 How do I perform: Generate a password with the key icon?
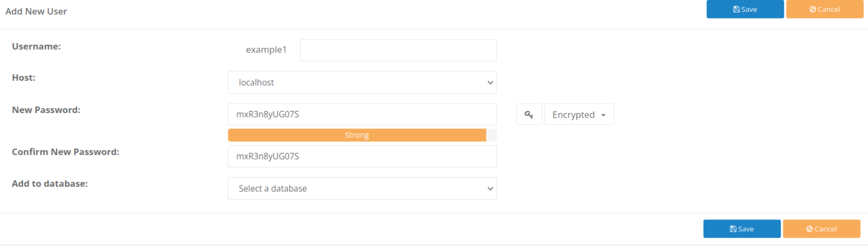pyautogui.click(x=529, y=114)
